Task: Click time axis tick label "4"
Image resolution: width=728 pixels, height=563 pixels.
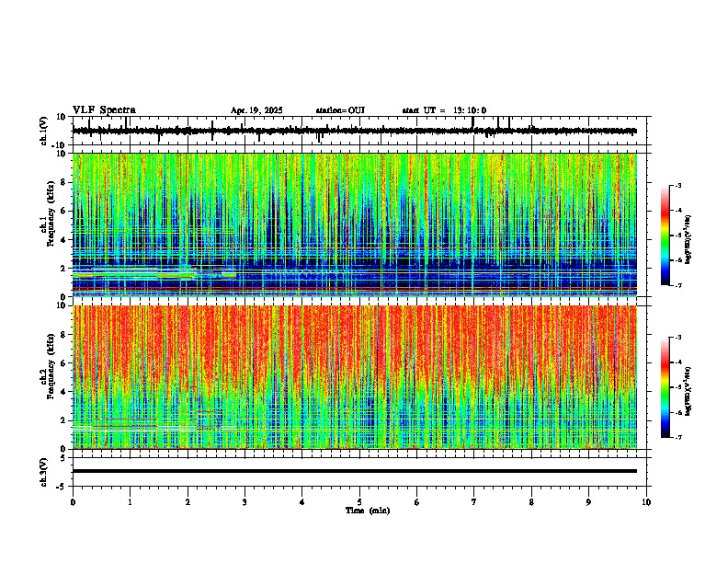Action: pos(302,502)
